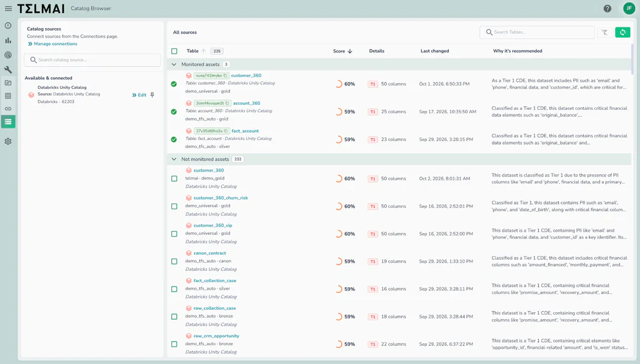
Task: Tick the canon_contract checkbox
Action: 174,261
